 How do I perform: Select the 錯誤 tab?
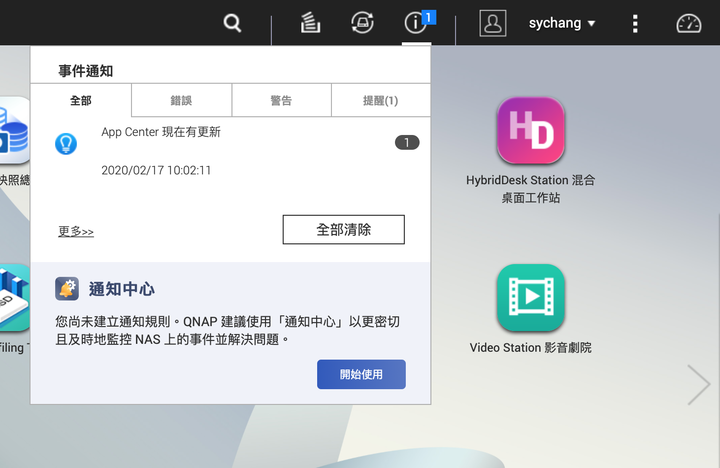click(181, 100)
